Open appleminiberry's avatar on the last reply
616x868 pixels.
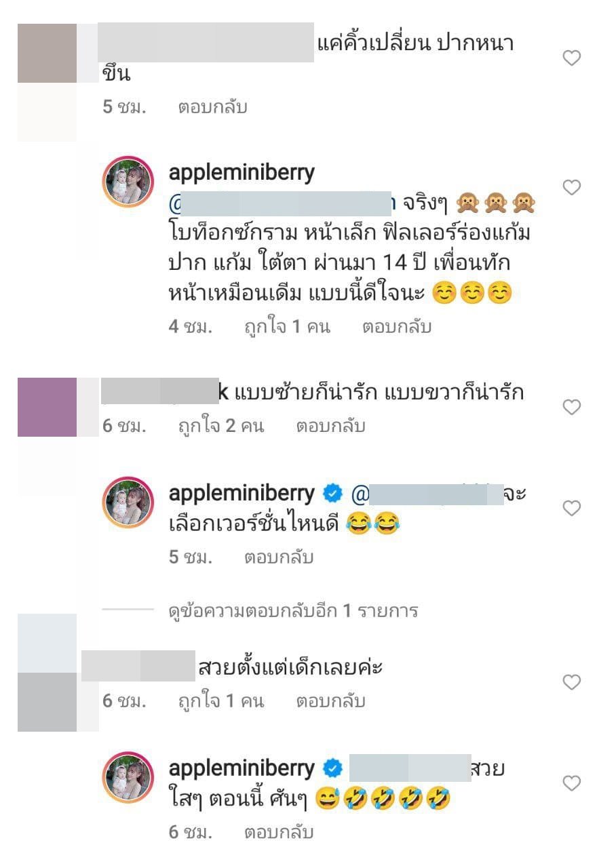128,778
